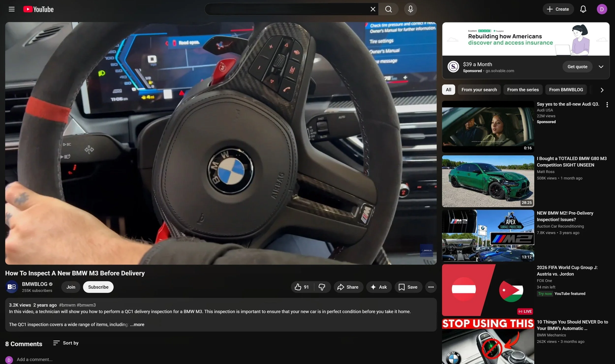Screen dimensions: 615x364
Task: Expand the description with ...more
Action: coord(137,324)
